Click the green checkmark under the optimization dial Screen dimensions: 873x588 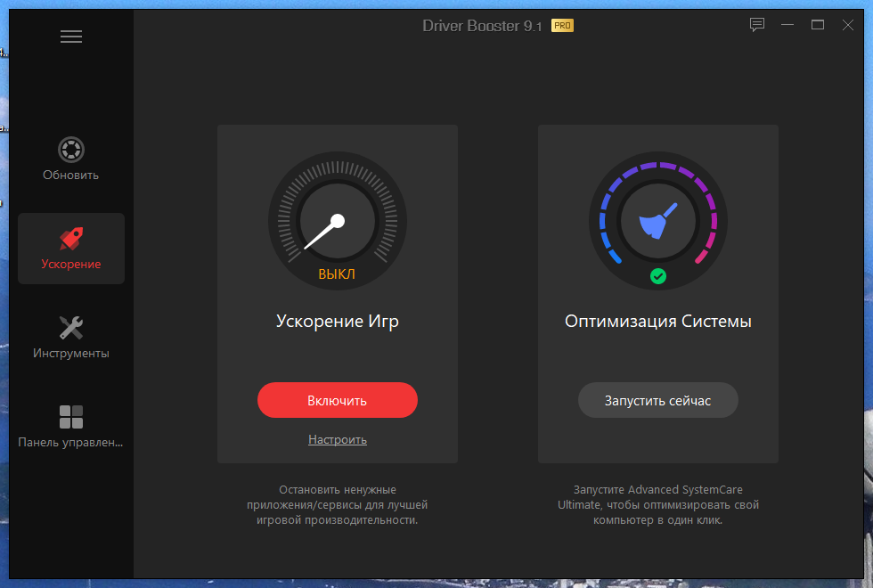[x=657, y=277]
